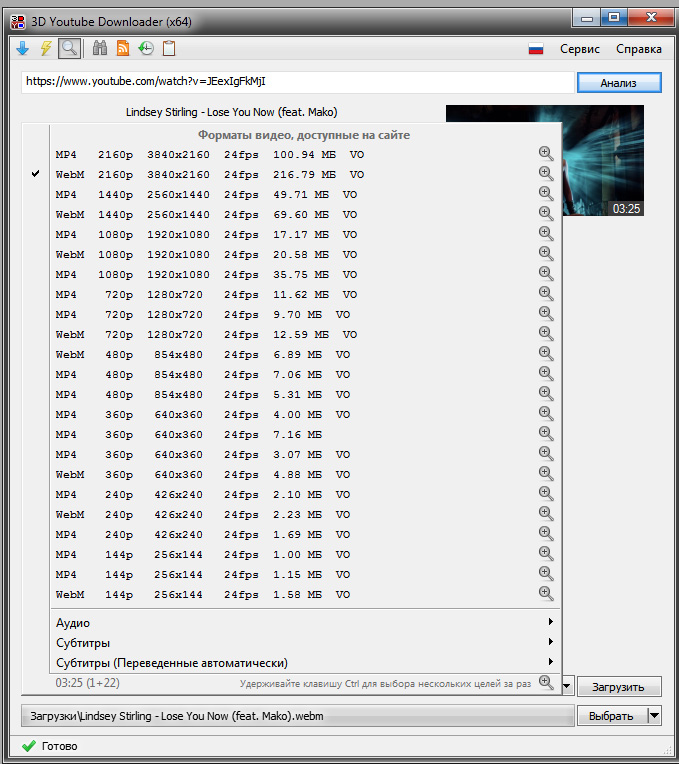
Task: Click the magnifier for MP4 1080p 35.75 МБ
Action: tap(546, 274)
